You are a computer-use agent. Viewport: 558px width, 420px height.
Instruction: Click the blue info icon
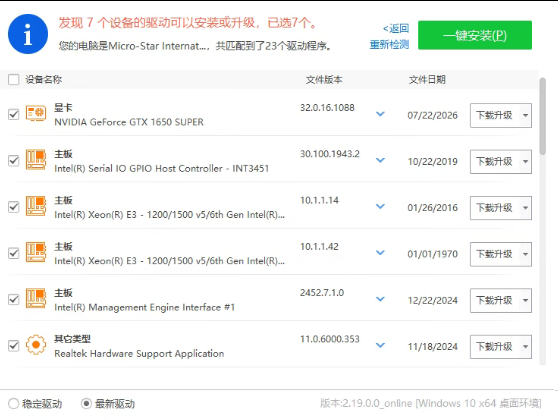pos(28,34)
